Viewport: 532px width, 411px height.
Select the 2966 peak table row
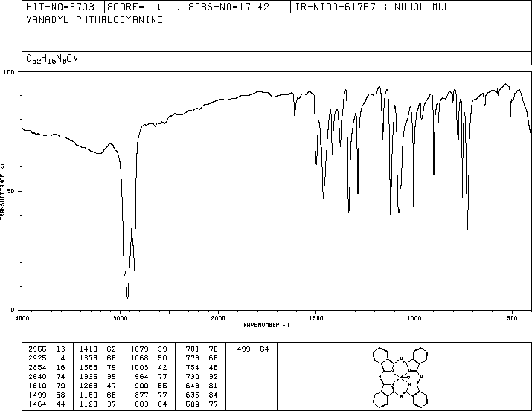pyautogui.click(x=47, y=349)
